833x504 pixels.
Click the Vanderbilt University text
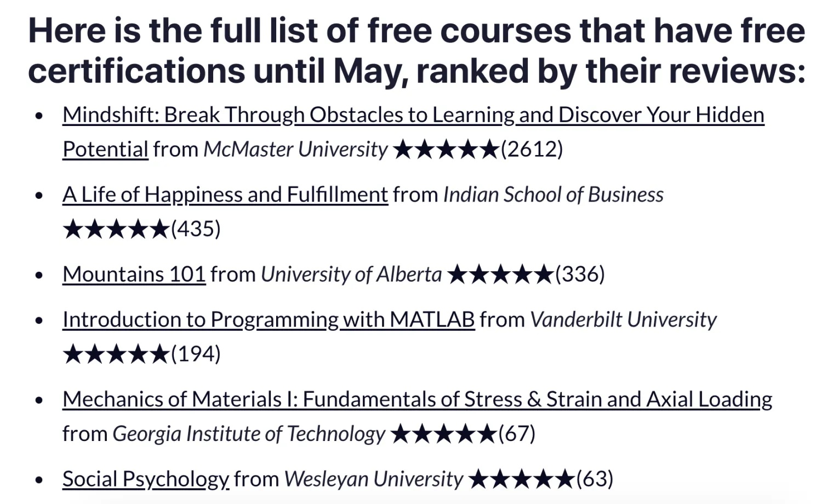tap(623, 320)
